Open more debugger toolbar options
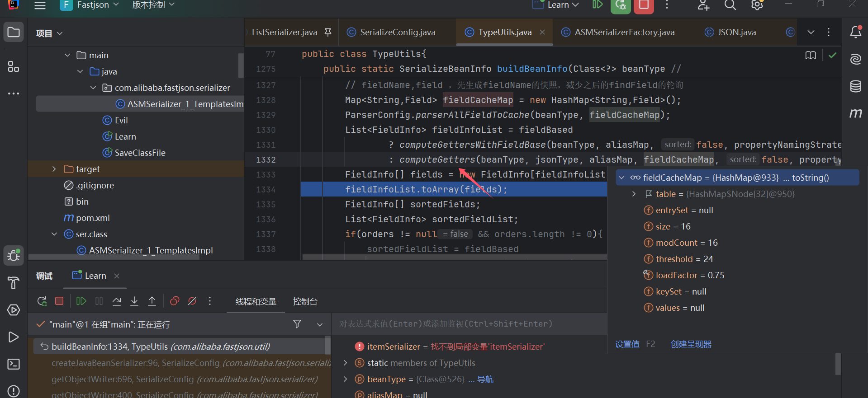Viewport: 868px width, 398px height. [210, 301]
